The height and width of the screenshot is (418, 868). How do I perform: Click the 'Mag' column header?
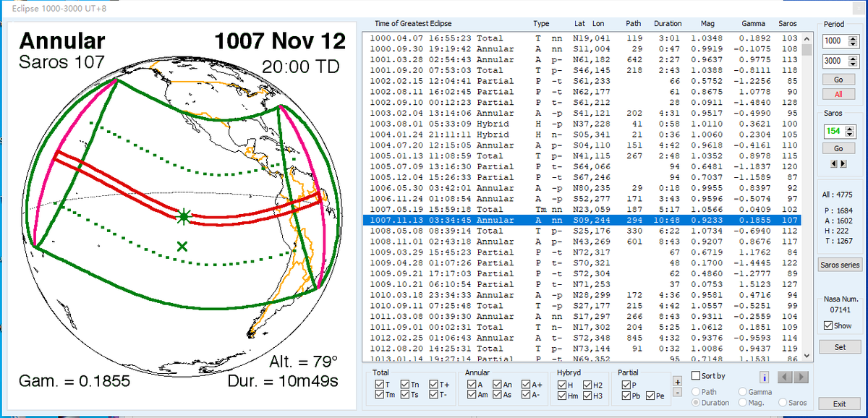[x=707, y=24]
